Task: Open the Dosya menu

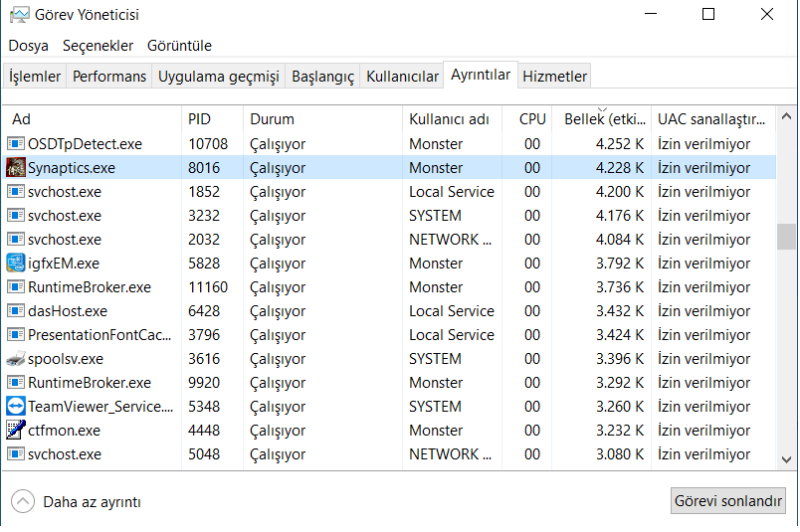Action: point(29,46)
